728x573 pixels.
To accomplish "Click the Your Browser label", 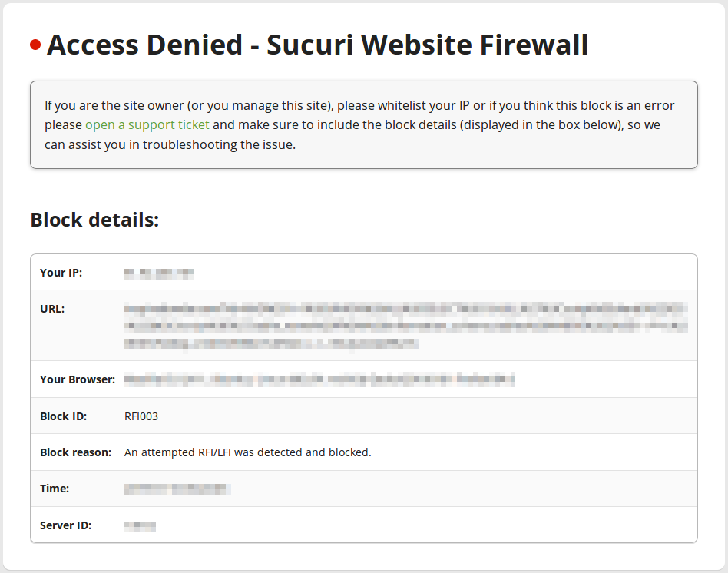I will (78, 379).
